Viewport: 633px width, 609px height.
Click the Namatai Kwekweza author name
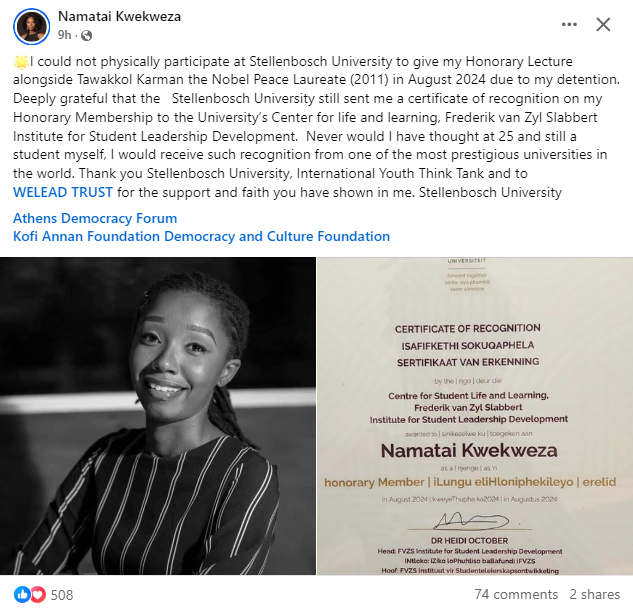coord(119,17)
